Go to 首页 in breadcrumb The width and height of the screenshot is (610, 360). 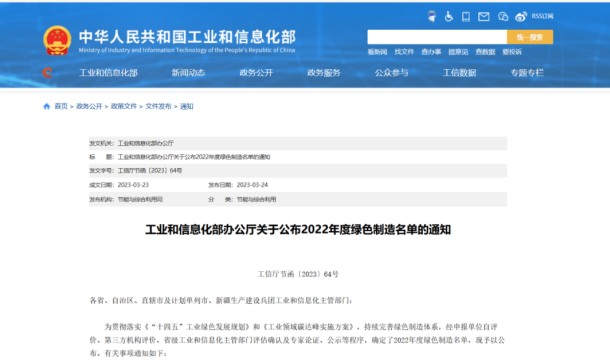pyautogui.click(x=61, y=106)
